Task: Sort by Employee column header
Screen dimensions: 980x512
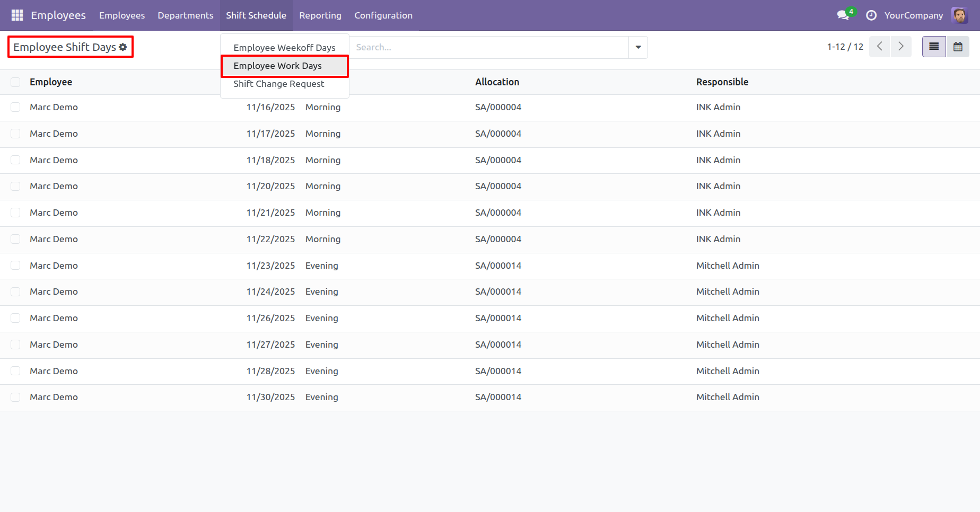Action: tap(51, 82)
